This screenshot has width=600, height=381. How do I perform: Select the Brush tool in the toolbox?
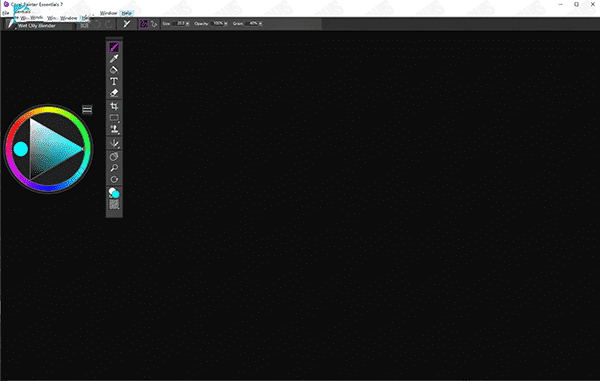pos(114,47)
